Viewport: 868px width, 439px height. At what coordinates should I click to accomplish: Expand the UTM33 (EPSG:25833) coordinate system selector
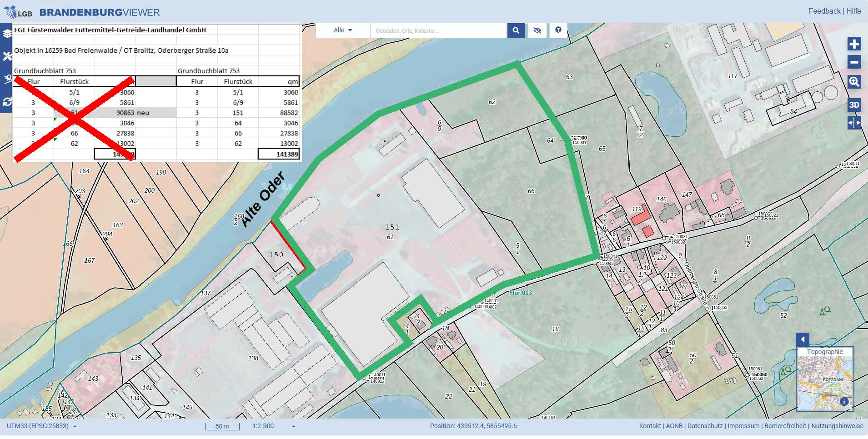pyautogui.click(x=41, y=426)
